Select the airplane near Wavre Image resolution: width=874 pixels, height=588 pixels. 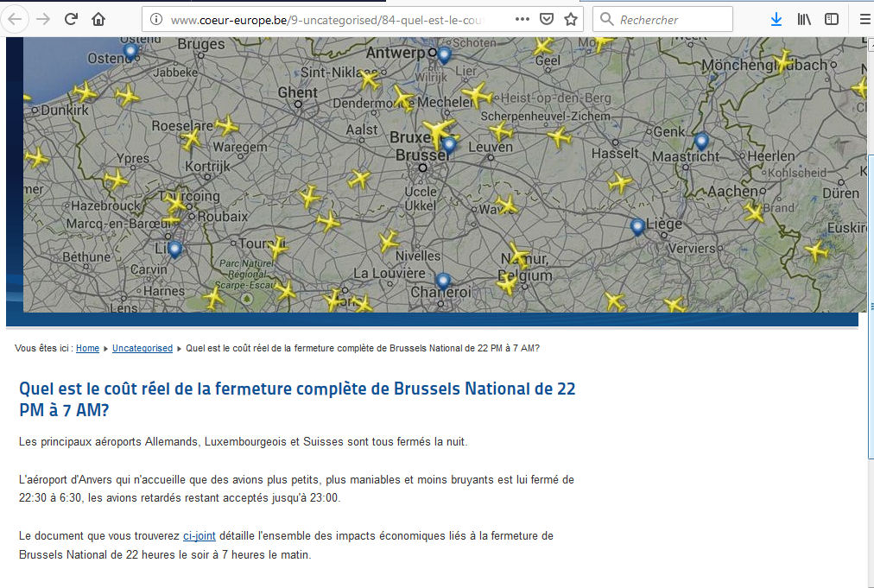pyautogui.click(x=506, y=205)
